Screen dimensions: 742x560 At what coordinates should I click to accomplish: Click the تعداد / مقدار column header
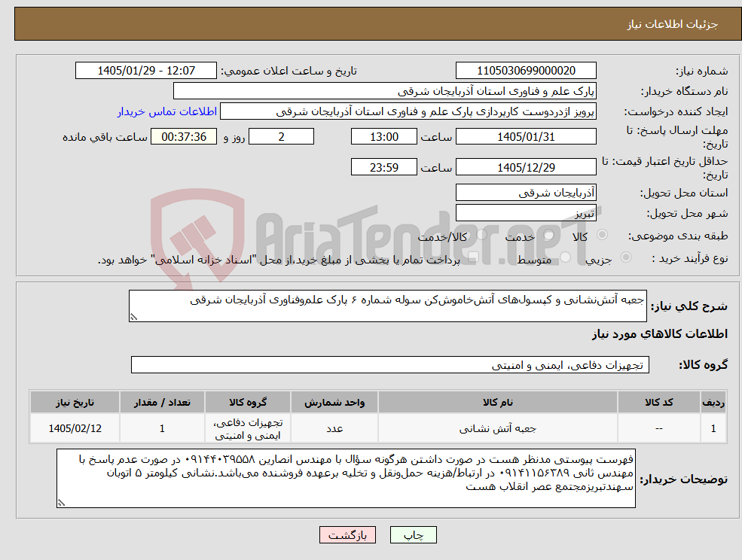[x=162, y=403]
